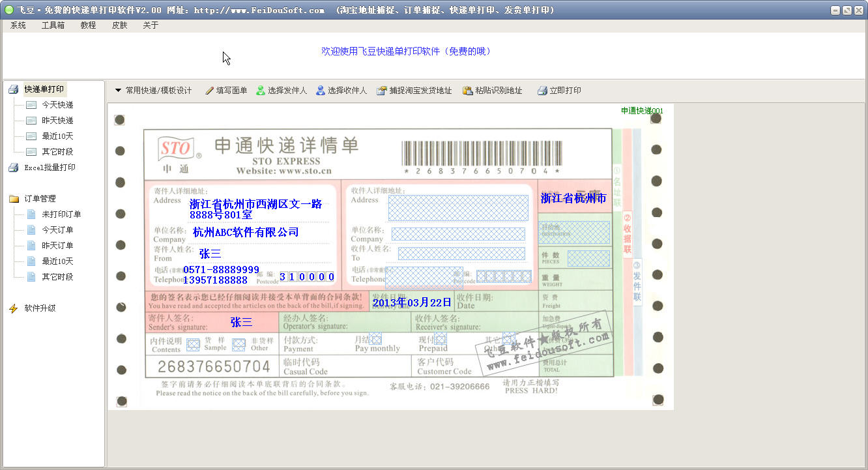Click the 捕捉淘宝发货地址 toolbar icon
The width and height of the screenshot is (868, 470).
coord(382,91)
